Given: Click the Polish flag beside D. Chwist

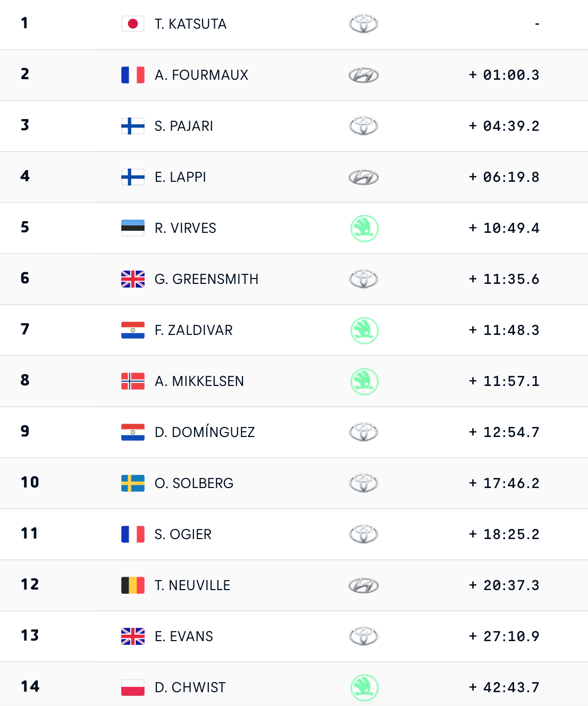Looking at the screenshot, I should click(x=133, y=687).
